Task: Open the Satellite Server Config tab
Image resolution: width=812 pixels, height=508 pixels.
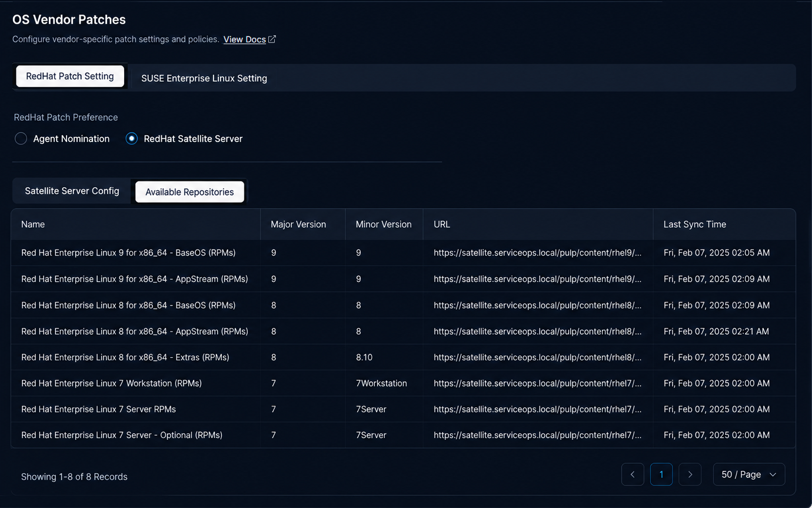Action: (72, 191)
